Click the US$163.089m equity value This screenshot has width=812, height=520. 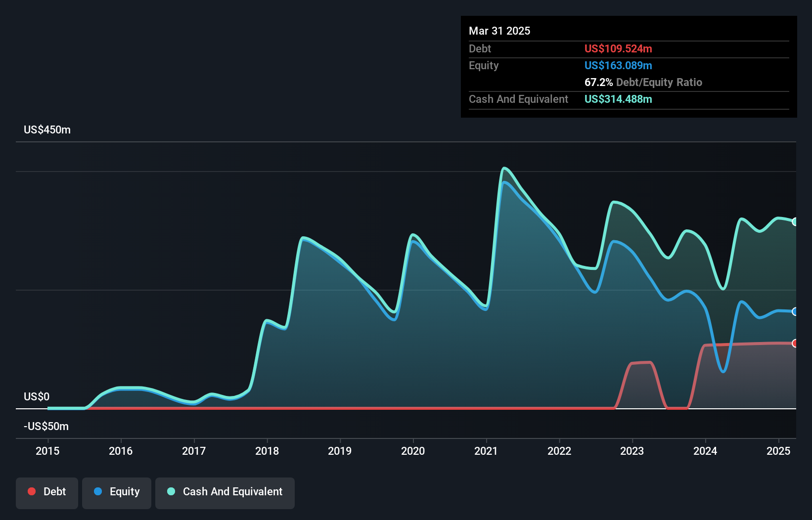pyautogui.click(x=618, y=65)
